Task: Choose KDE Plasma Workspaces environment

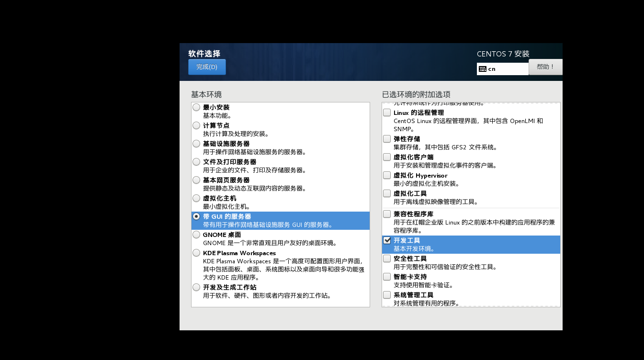Action: [x=196, y=253]
